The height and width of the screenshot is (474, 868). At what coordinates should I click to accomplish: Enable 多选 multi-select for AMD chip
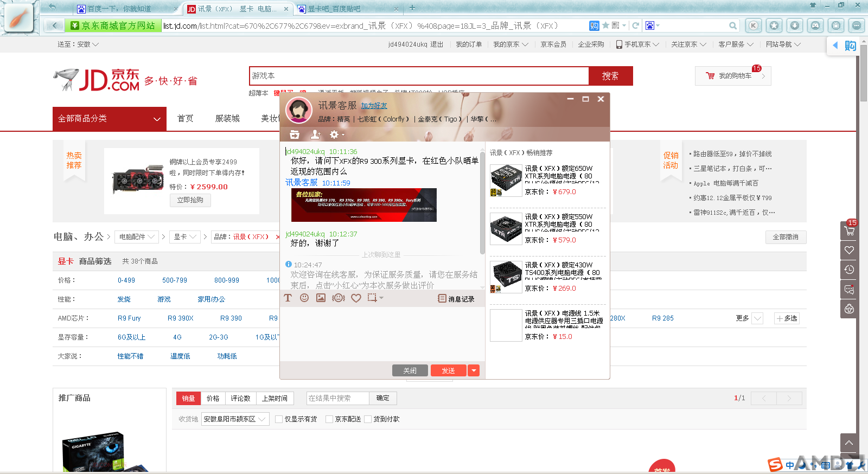coord(787,318)
